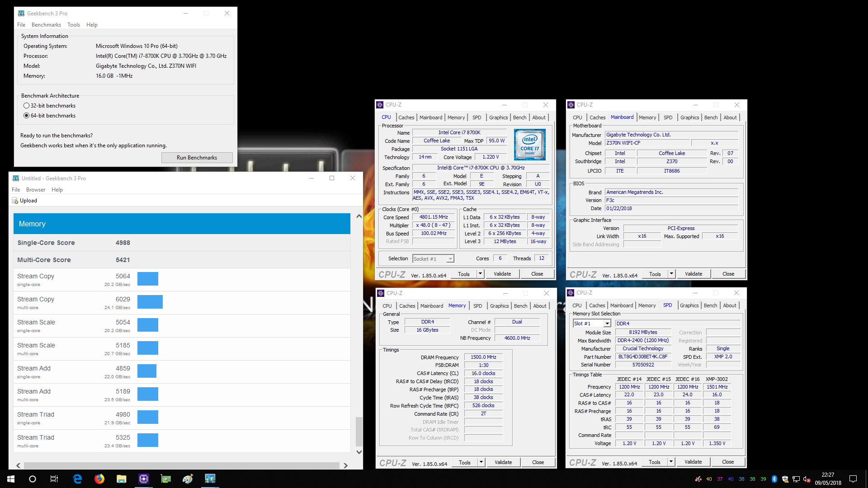This screenshot has width=868, height=488.
Task: Click Close button in bottom-left CPU-Z window
Action: [x=538, y=462]
